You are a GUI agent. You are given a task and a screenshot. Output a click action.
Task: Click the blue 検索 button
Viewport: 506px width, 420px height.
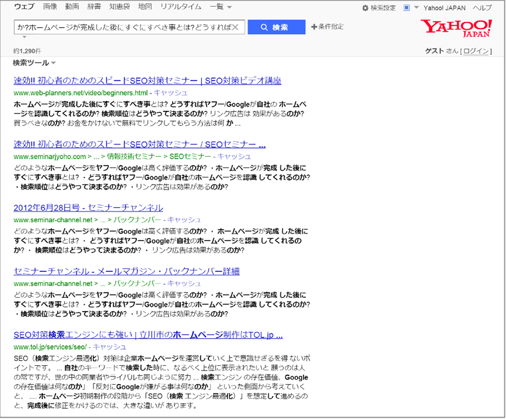click(277, 27)
